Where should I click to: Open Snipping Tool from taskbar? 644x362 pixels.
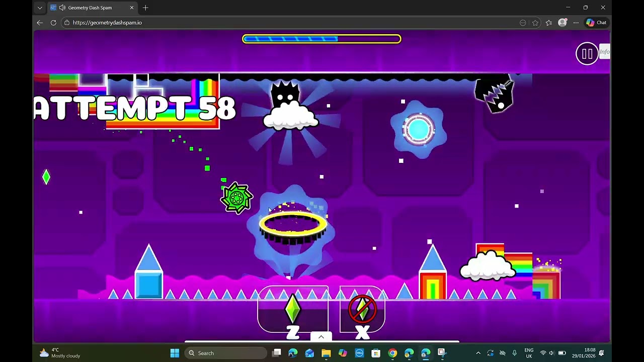coord(442,353)
